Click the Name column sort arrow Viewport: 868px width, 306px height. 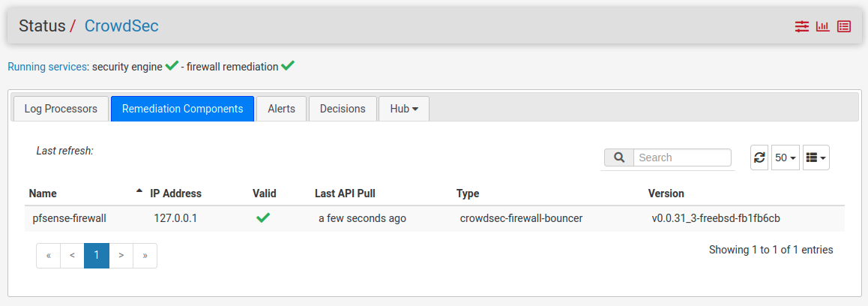pos(139,193)
